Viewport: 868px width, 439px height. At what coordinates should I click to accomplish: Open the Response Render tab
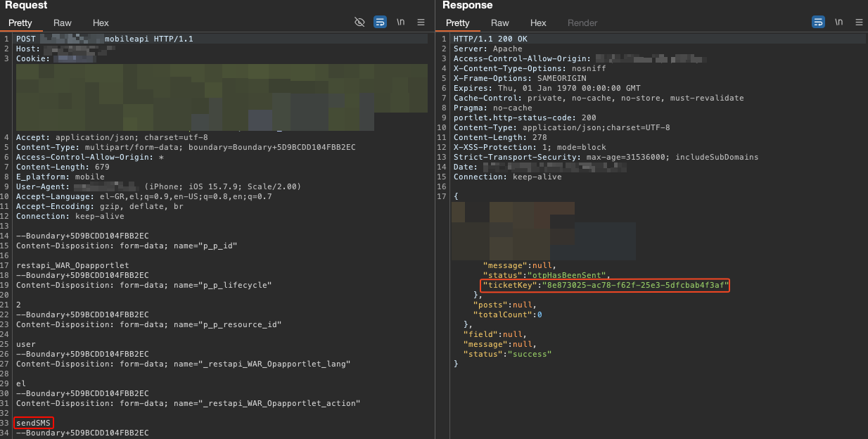point(582,23)
